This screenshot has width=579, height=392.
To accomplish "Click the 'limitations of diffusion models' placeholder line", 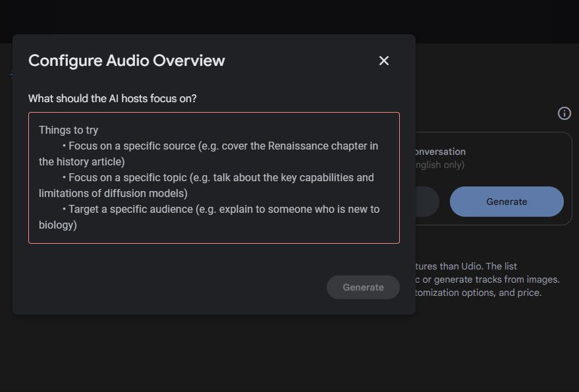I will (x=113, y=193).
